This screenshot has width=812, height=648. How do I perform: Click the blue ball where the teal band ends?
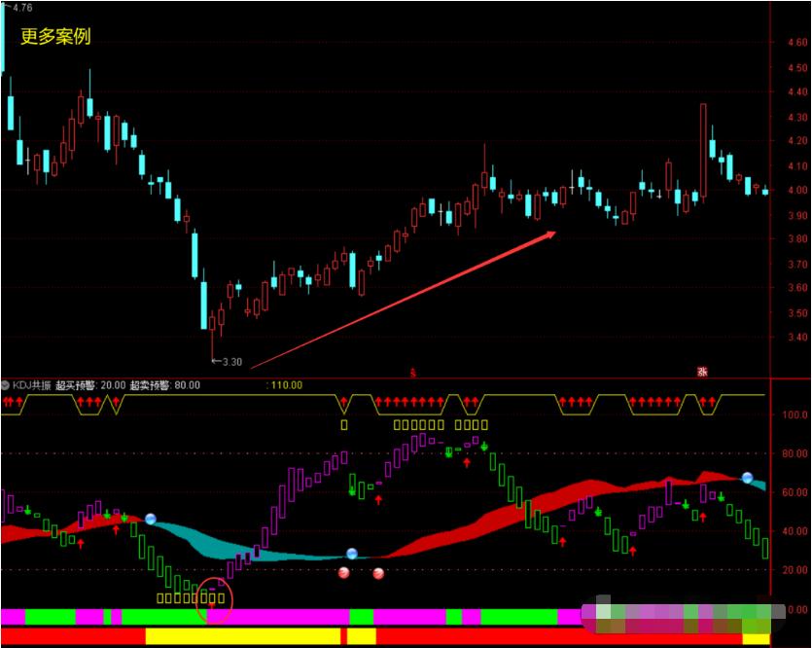tap(352, 554)
